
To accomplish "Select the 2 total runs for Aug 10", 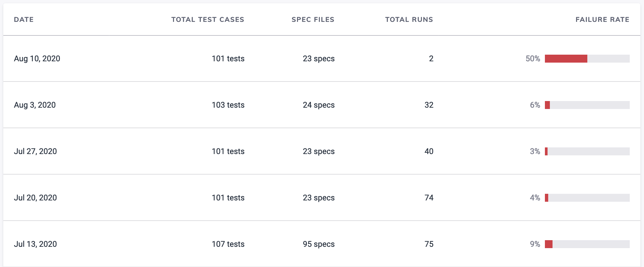I will [x=431, y=59].
